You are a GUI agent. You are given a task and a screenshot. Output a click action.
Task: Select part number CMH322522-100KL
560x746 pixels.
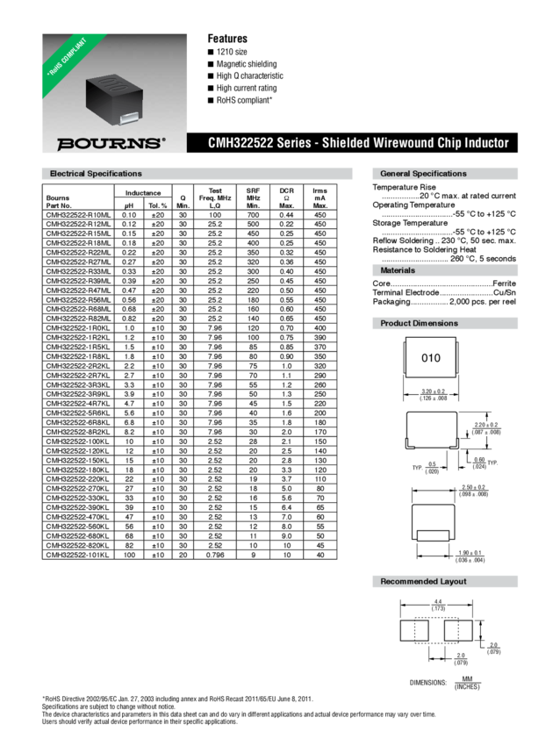click(x=77, y=441)
